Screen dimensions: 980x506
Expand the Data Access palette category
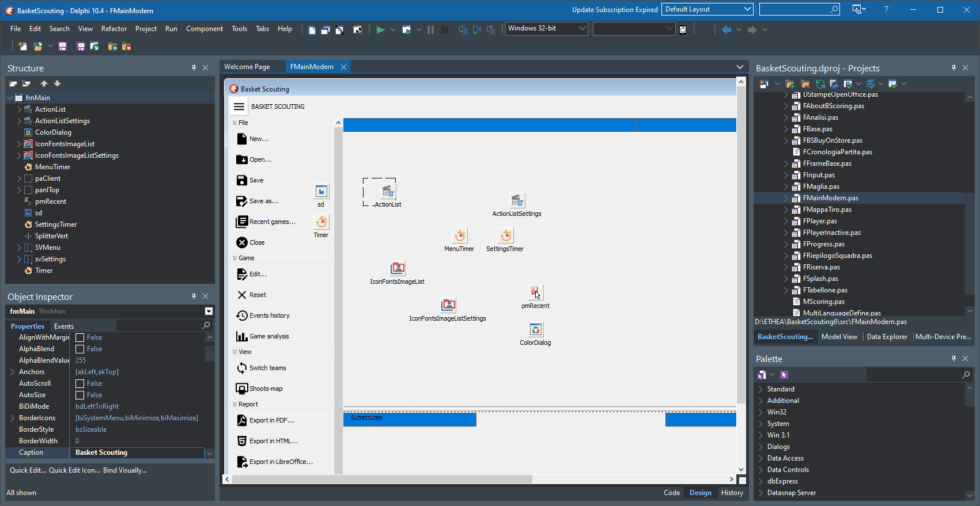point(760,458)
